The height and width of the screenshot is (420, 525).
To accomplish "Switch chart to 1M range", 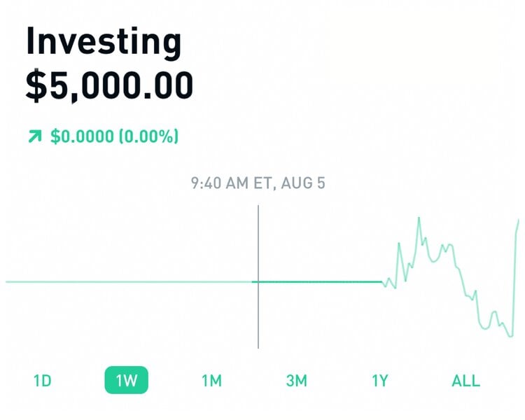I will click(x=211, y=381).
